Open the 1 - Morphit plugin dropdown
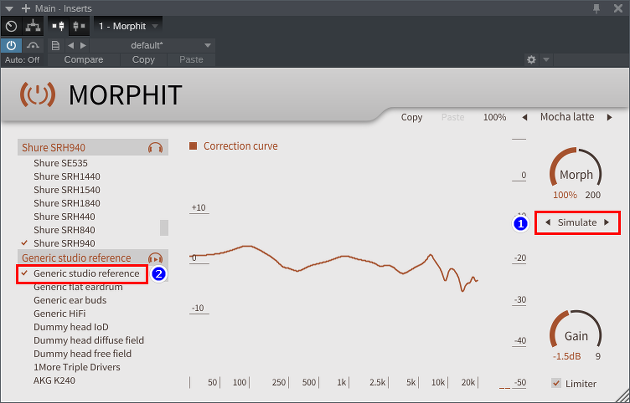 click(128, 26)
